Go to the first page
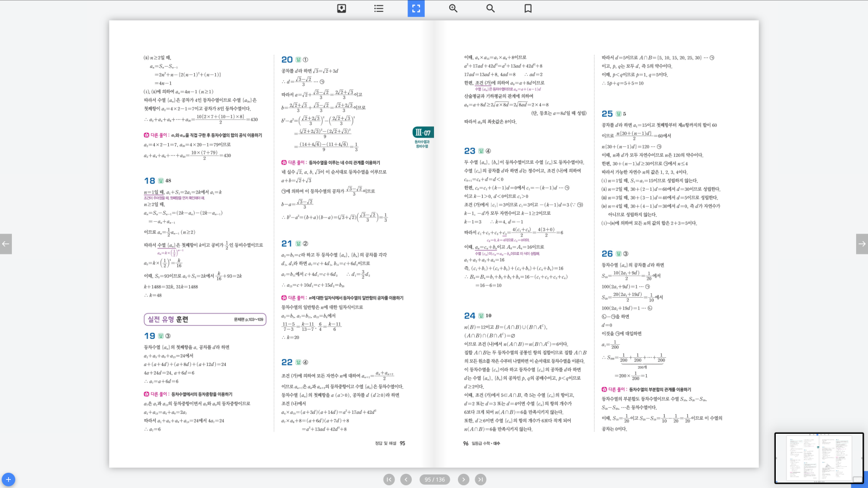The image size is (868, 488). [389, 479]
